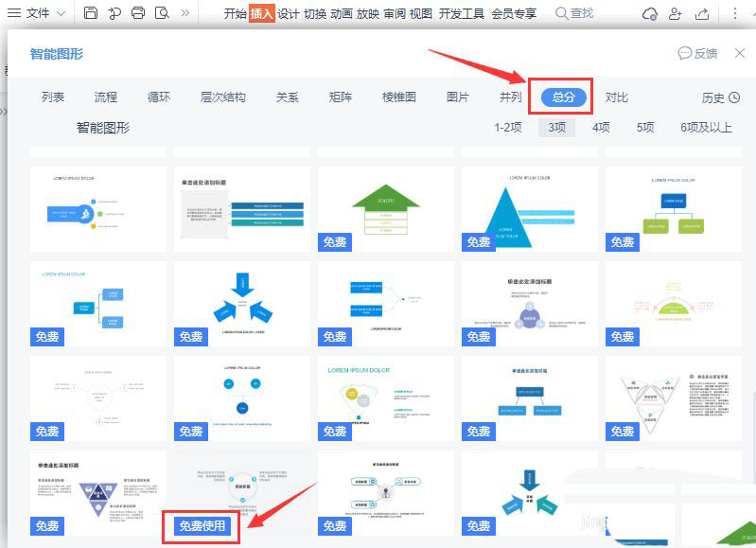756x548 pixels.
Task: Select the 图片 category
Action: [458, 97]
